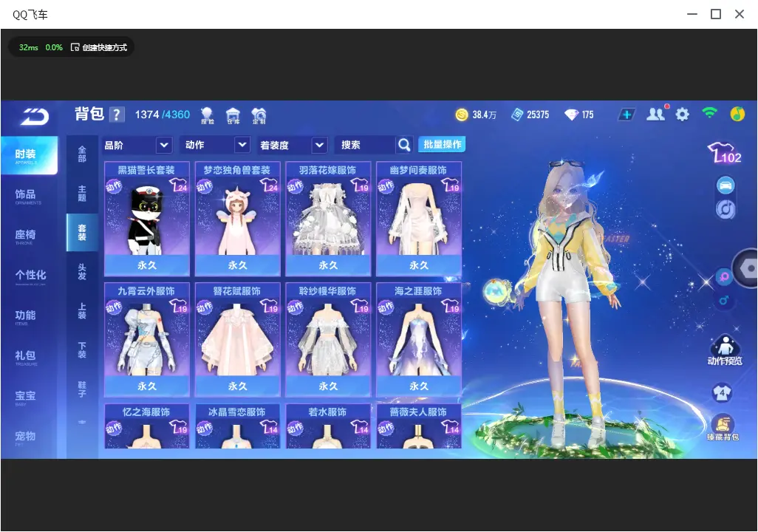Switch to the 时装 tab
Viewport: 758px width, 532px height.
pos(29,155)
